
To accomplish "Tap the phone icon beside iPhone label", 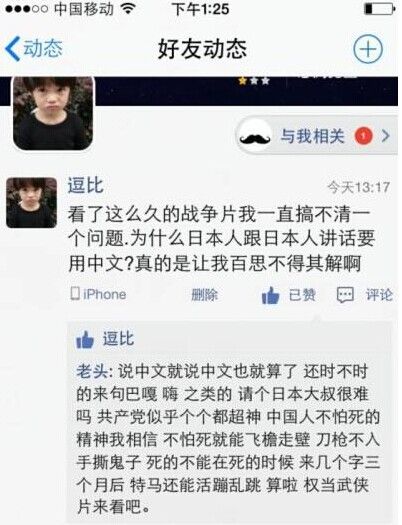I will 75,294.
